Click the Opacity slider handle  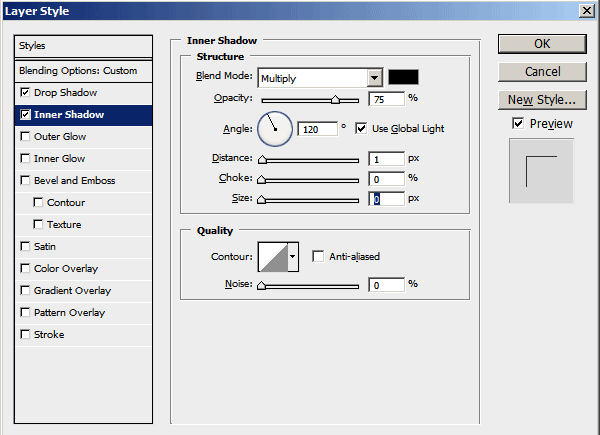tap(336, 100)
